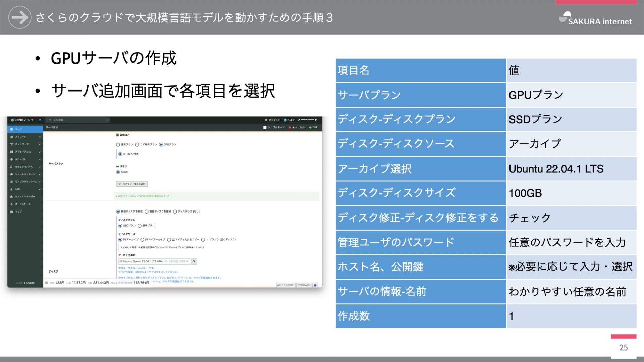Screen dimensions: 644x362
Task: Switch language to English link
Action: point(31,283)
